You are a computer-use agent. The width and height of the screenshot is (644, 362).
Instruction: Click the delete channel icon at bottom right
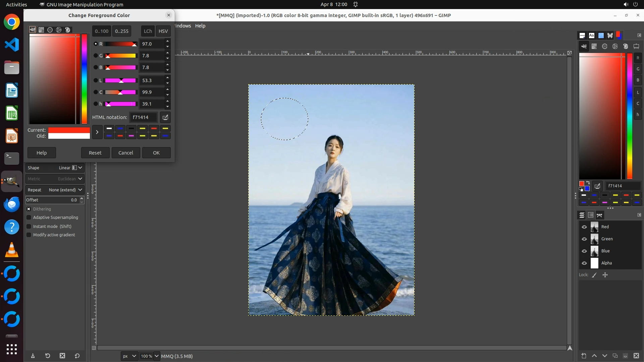636,356
